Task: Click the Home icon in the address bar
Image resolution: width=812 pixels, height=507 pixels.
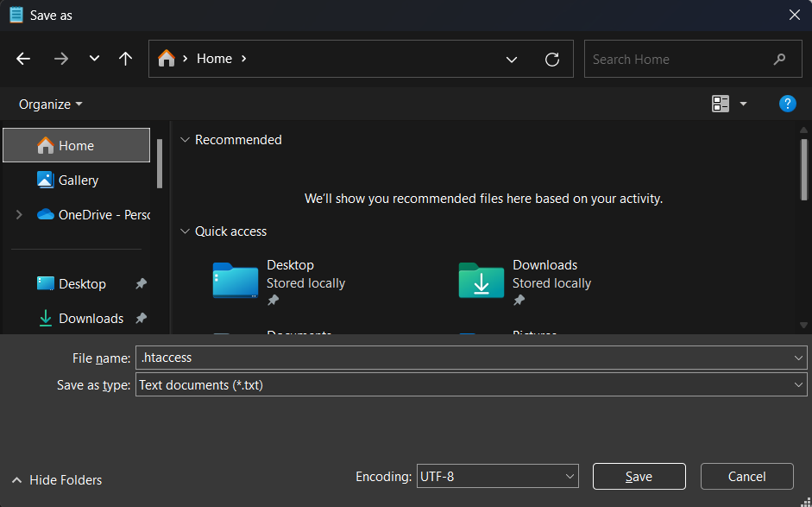Action: point(166,59)
